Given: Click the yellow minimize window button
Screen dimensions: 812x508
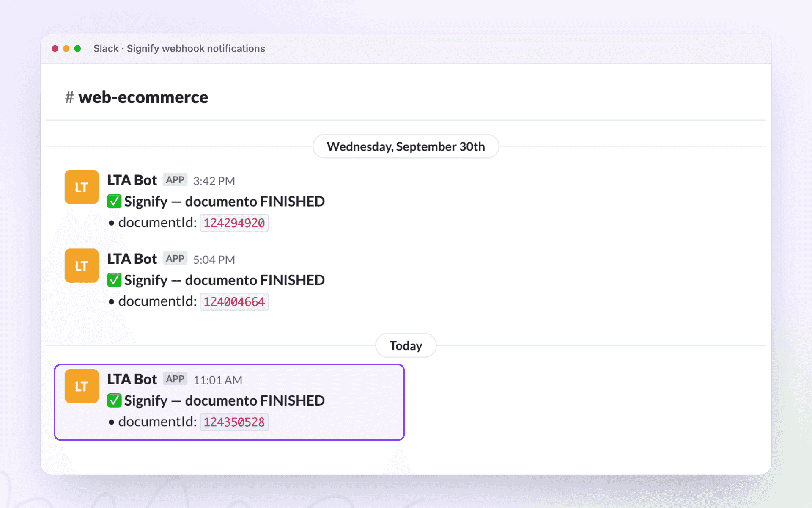Looking at the screenshot, I should tap(66, 49).
